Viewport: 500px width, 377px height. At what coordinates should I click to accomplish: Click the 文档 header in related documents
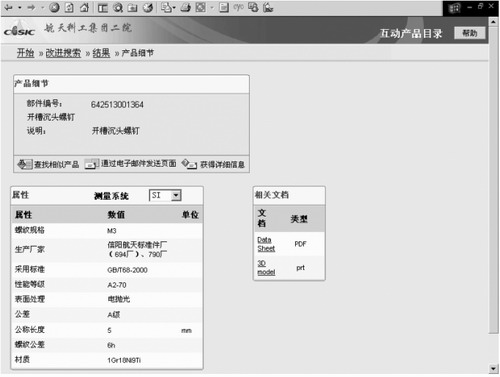coord(262,218)
